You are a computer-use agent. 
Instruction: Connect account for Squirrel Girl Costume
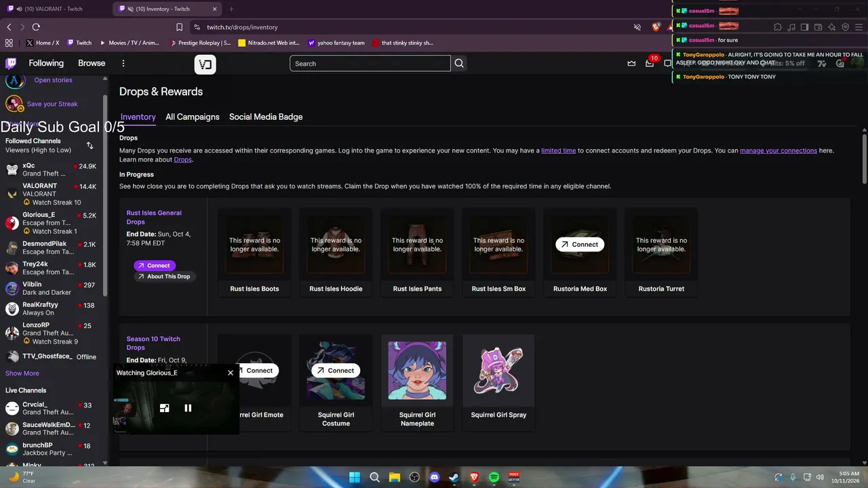tap(336, 371)
